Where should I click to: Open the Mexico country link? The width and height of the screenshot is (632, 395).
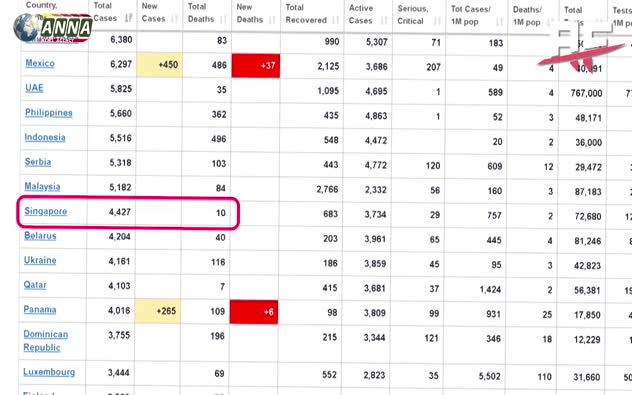tap(40, 63)
